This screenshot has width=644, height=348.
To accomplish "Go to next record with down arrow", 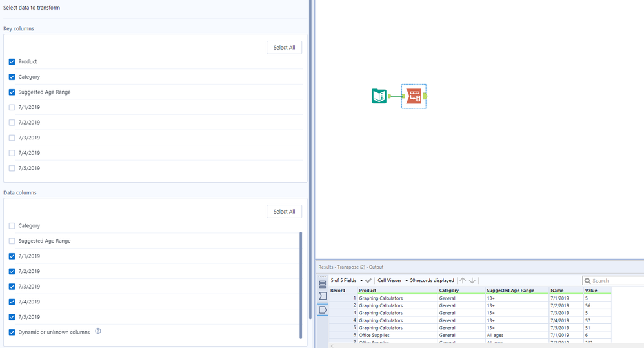I will tap(472, 281).
